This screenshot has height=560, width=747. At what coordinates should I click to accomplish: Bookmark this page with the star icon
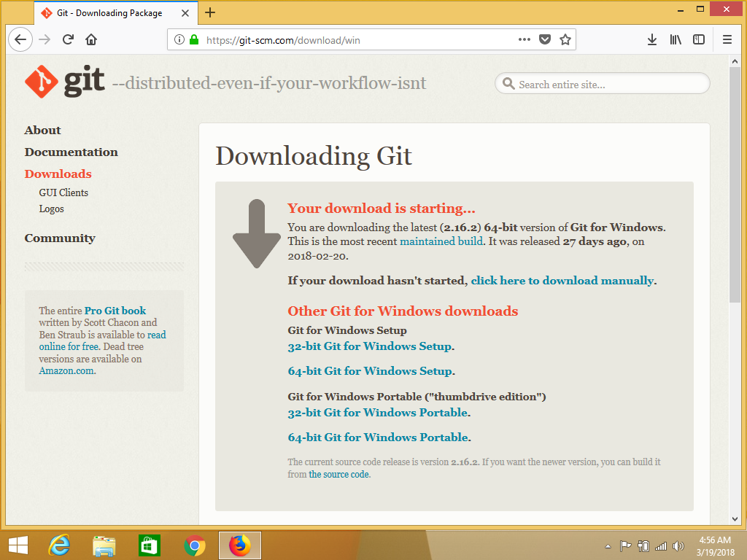[565, 39]
